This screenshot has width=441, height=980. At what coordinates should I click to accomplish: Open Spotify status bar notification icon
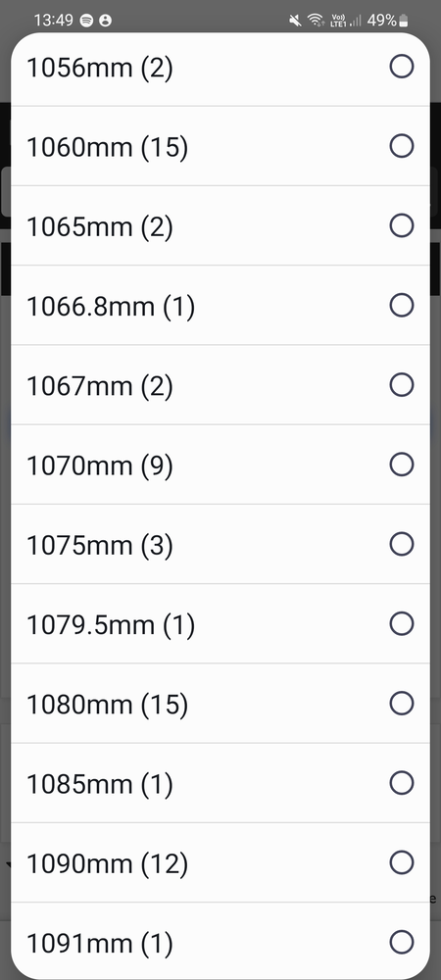coord(87,21)
